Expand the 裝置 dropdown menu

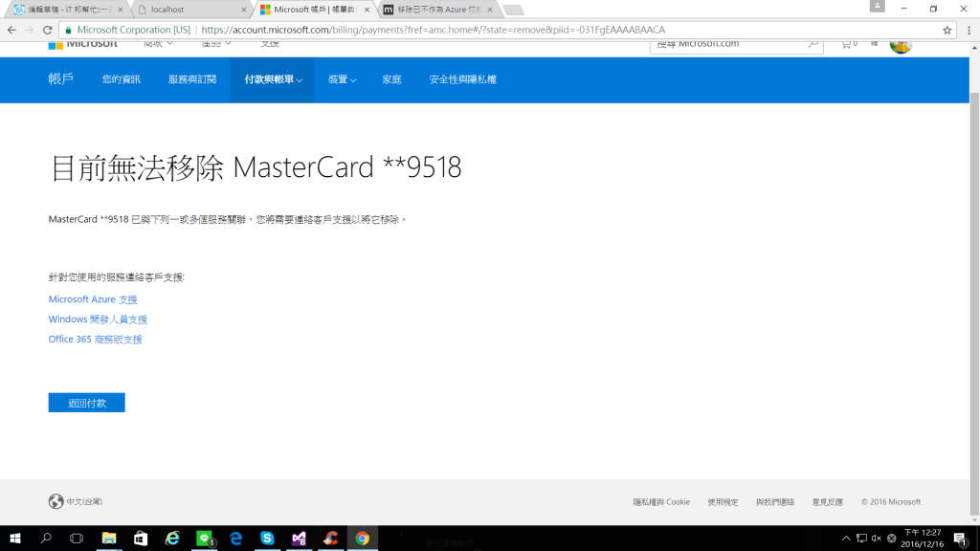pos(342,79)
